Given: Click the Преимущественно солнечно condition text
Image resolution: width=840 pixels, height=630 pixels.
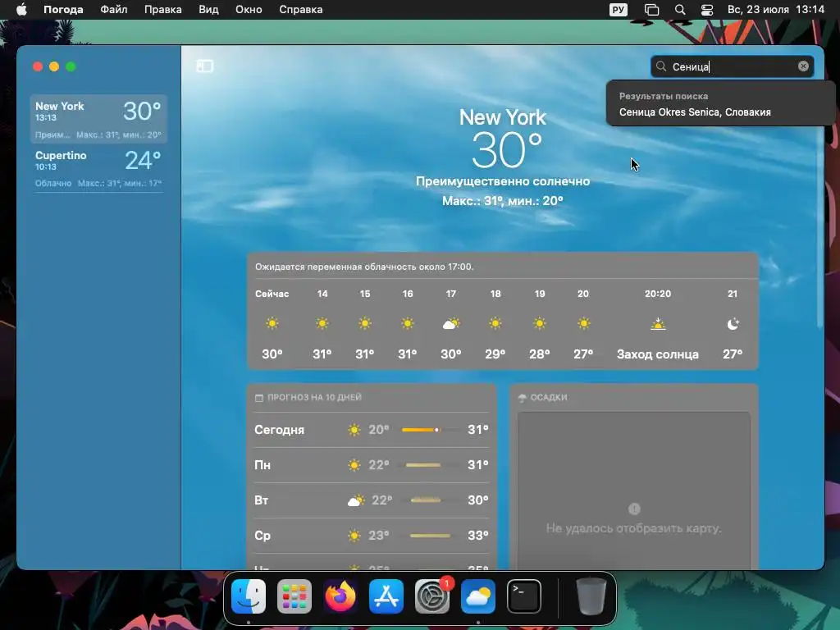Looking at the screenshot, I should (503, 181).
